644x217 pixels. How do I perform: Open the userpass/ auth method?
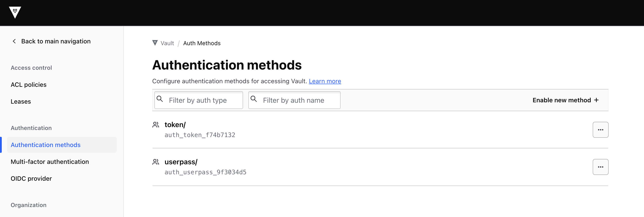[x=181, y=162]
